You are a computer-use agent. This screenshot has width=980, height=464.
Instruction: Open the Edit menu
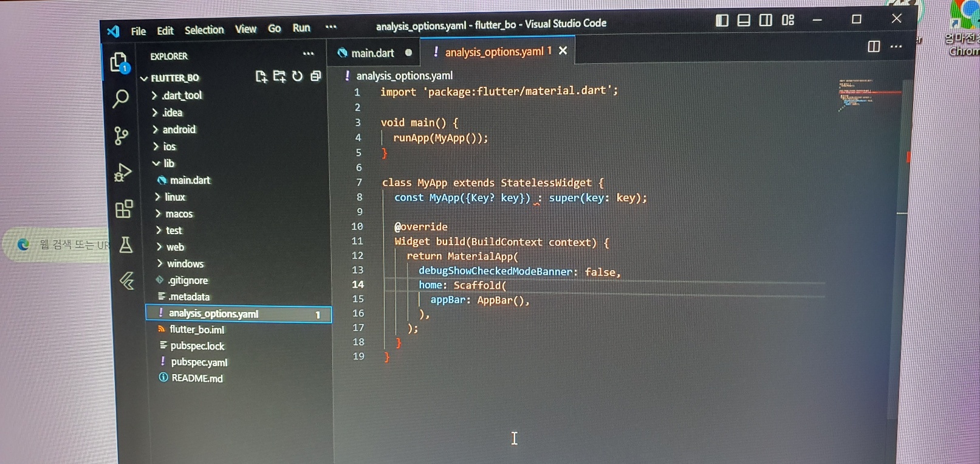[165, 30]
